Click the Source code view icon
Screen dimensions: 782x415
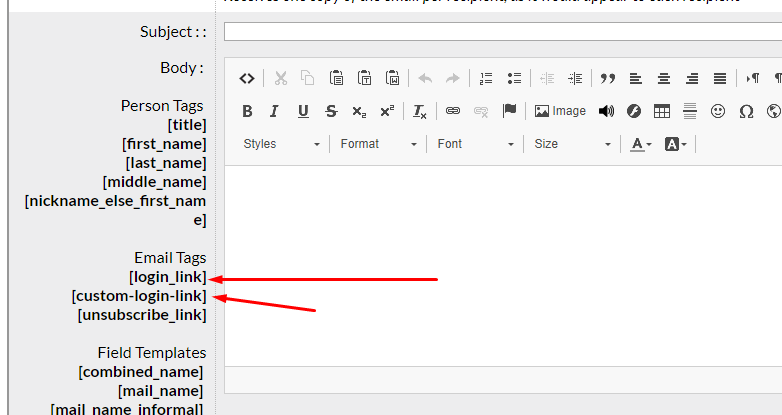(x=247, y=78)
